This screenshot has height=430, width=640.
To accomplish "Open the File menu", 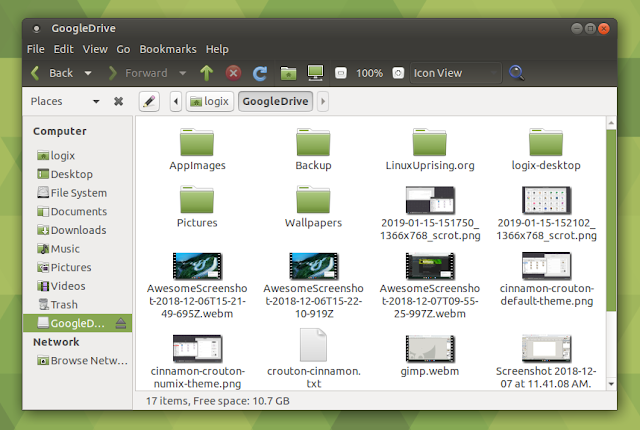I will [x=36, y=49].
